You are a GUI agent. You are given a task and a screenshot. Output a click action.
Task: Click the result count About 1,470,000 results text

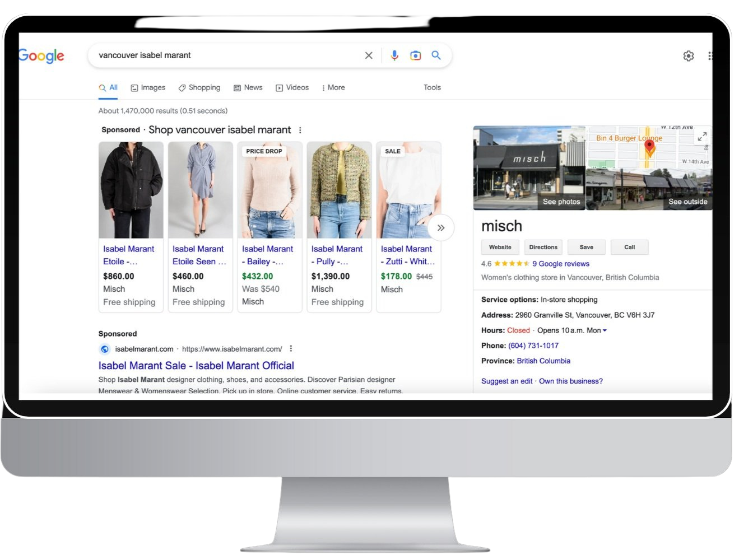click(x=163, y=111)
